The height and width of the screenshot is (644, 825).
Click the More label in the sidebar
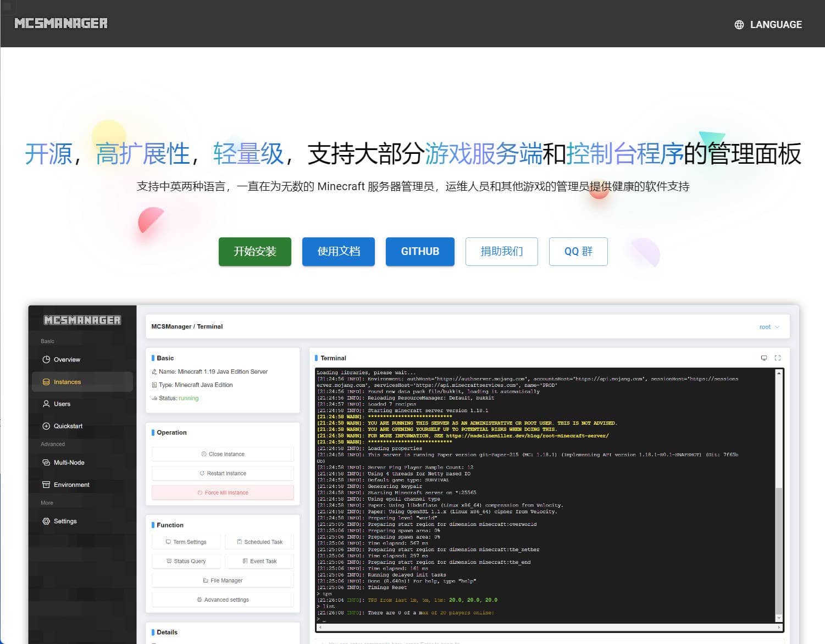[x=47, y=503]
